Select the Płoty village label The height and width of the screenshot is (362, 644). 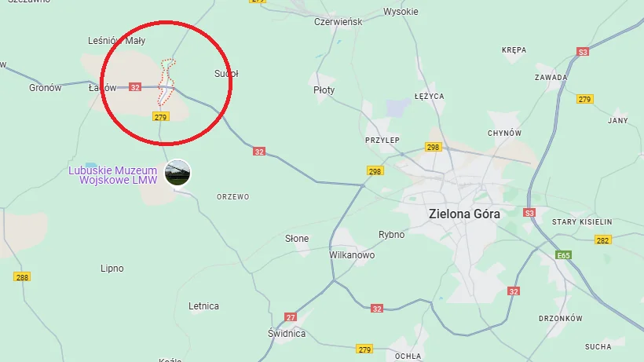coord(324,90)
